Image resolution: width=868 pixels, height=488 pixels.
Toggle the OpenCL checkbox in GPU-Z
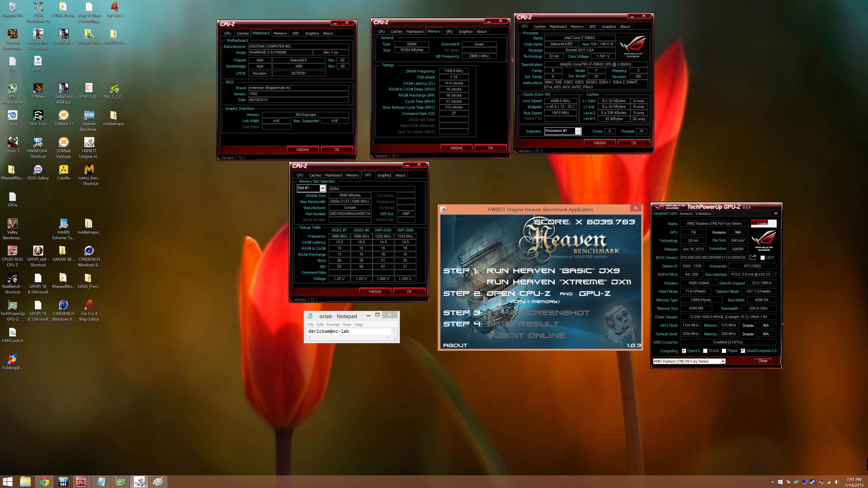pyautogui.click(x=684, y=351)
